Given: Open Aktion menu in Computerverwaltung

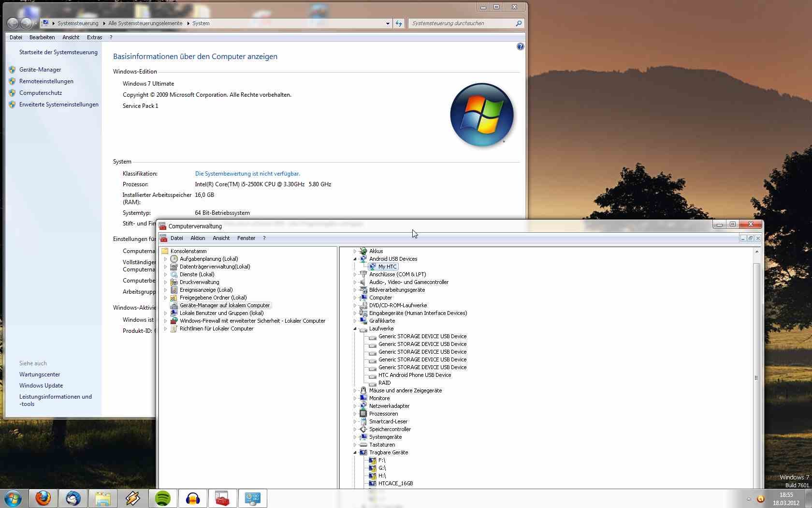Looking at the screenshot, I should pos(198,238).
